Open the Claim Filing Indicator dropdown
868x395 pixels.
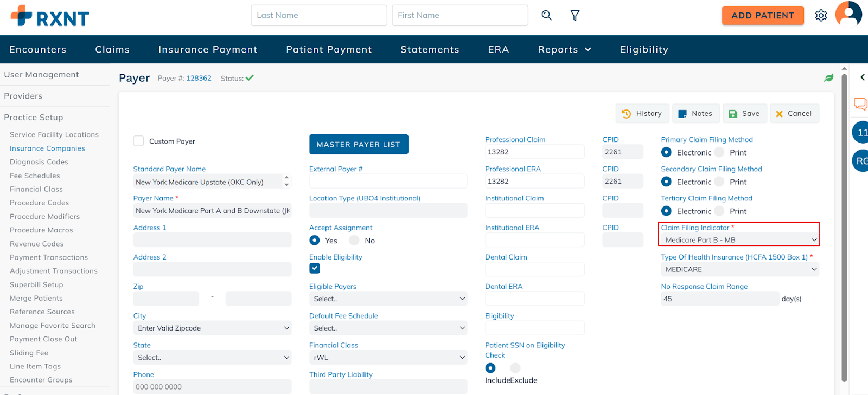tap(739, 240)
